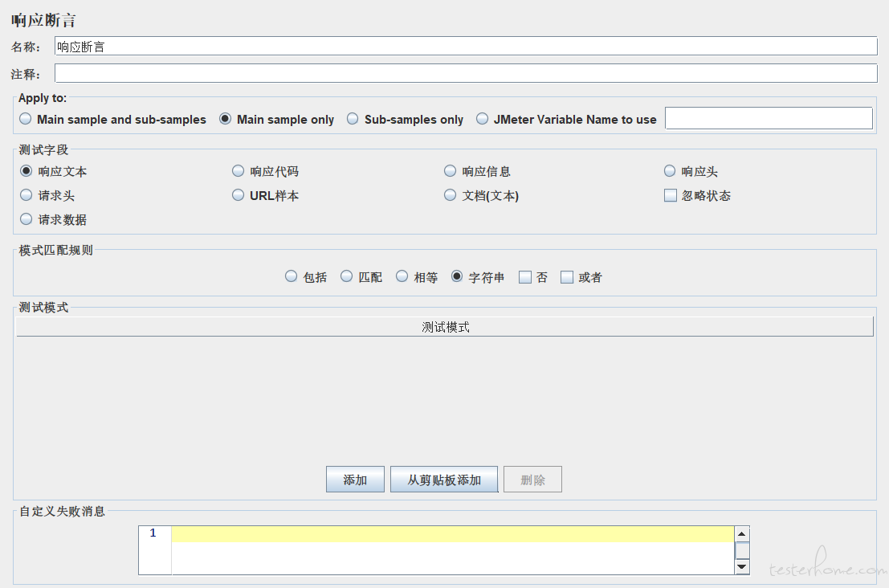Click the JMeter variable name text field
The height and width of the screenshot is (588, 889).
coord(768,119)
